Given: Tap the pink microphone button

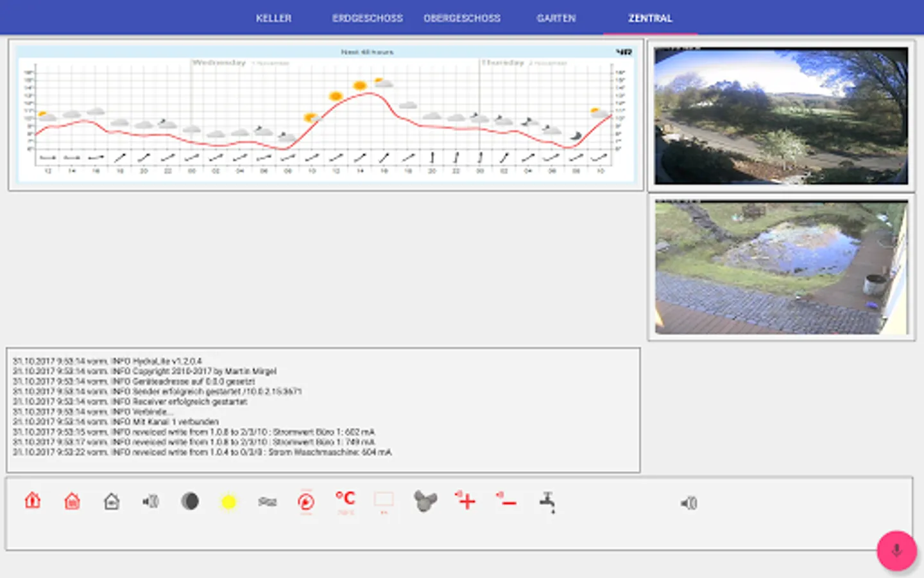Looking at the screenshot, I should [x=896, y=550].
